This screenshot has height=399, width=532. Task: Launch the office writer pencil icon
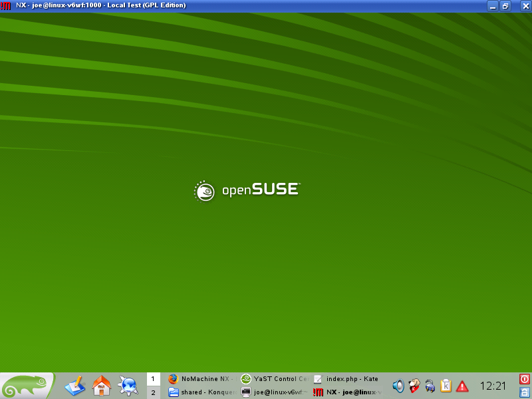coord(74,386)
